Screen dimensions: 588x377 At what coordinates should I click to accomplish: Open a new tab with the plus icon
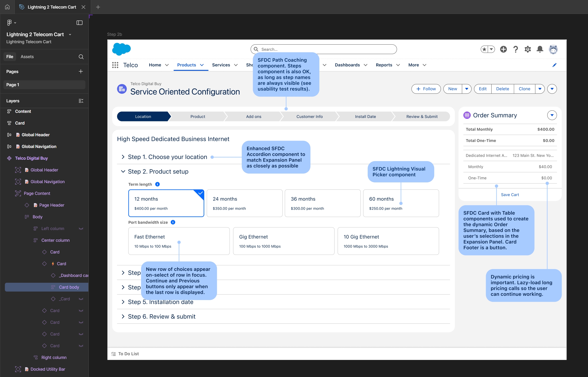pyautogui.click(x=98, y=7)
